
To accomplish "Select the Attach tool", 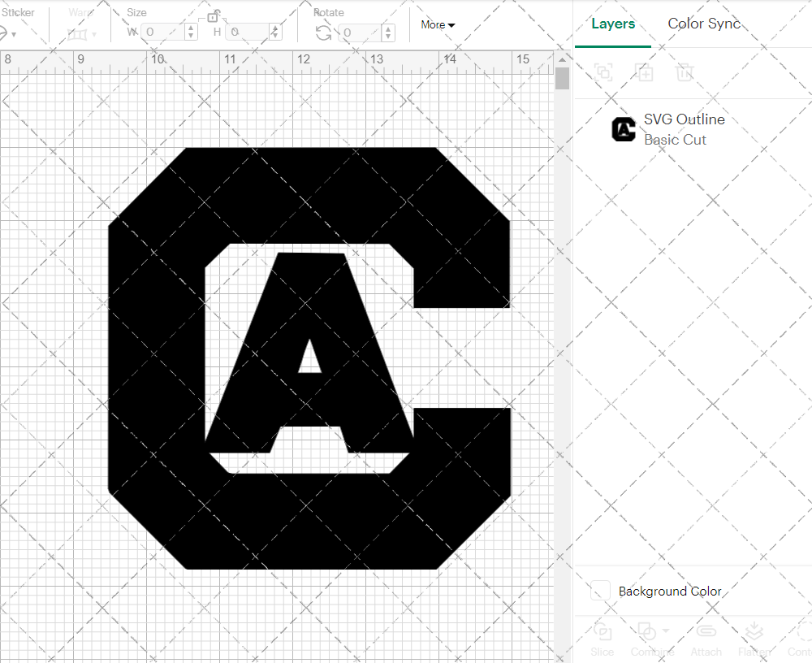I will (x=706, y=639).
